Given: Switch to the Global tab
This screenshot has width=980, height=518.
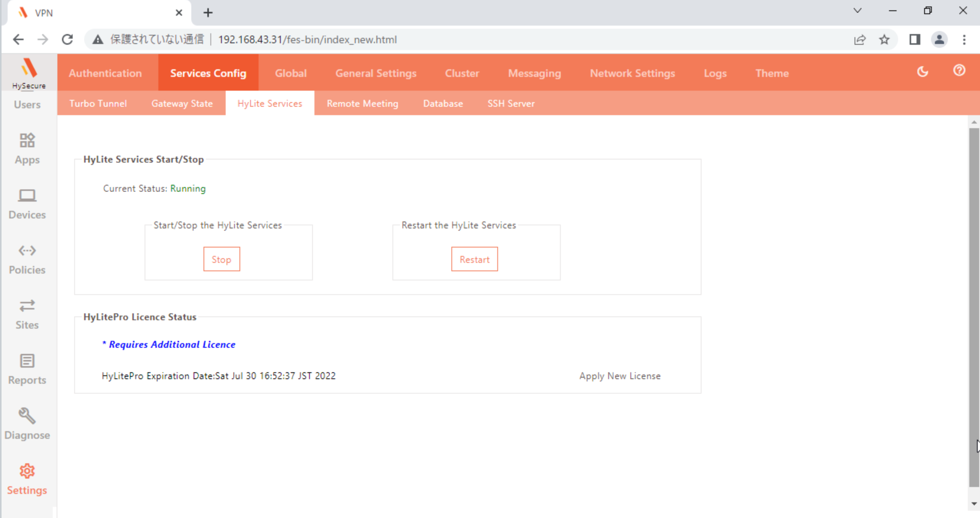Looking at the screenshot, I should (291, 73).
